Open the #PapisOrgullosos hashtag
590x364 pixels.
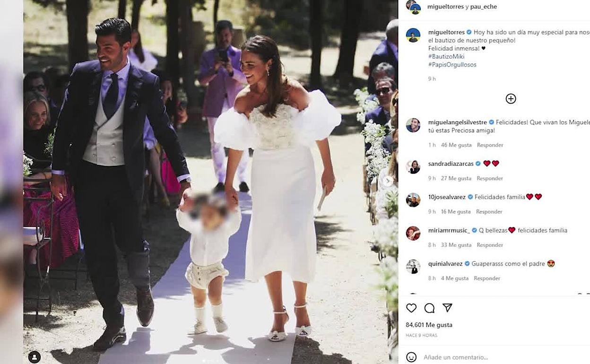tap(452, 65)
